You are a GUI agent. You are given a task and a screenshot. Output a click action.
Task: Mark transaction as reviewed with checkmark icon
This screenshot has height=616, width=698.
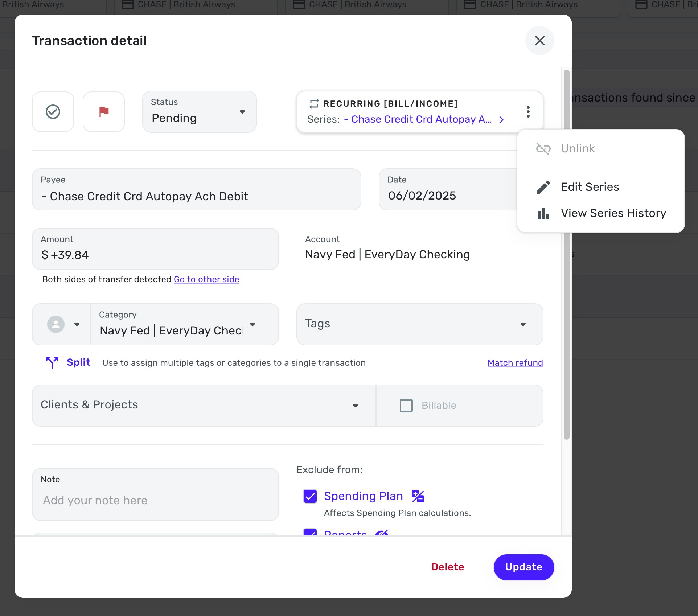click(x=53, y=112)
